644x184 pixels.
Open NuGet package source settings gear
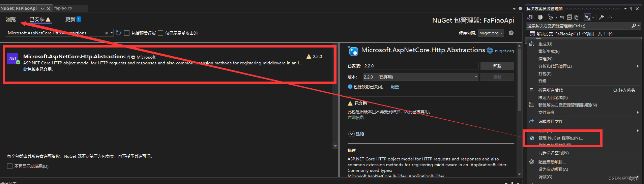tap(511, 33)
